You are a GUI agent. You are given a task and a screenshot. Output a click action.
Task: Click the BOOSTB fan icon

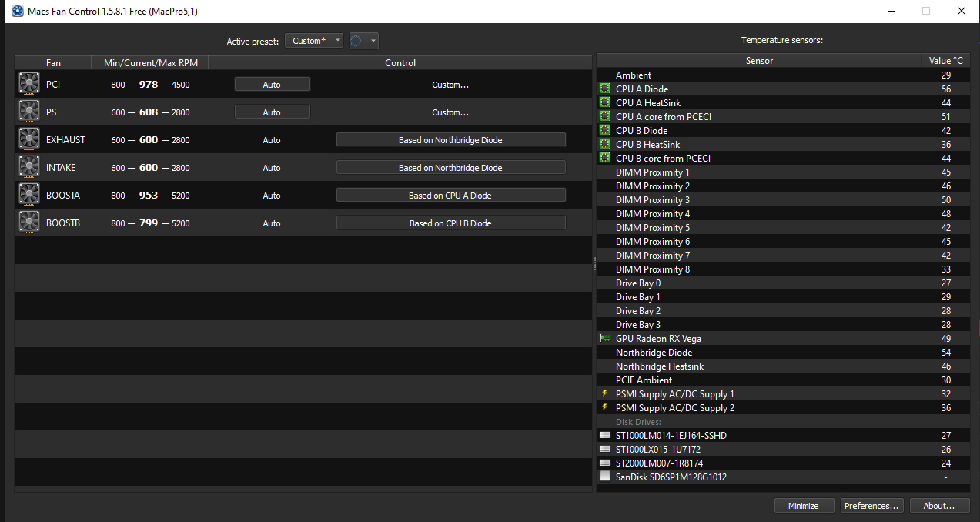[x=29, y=223]
